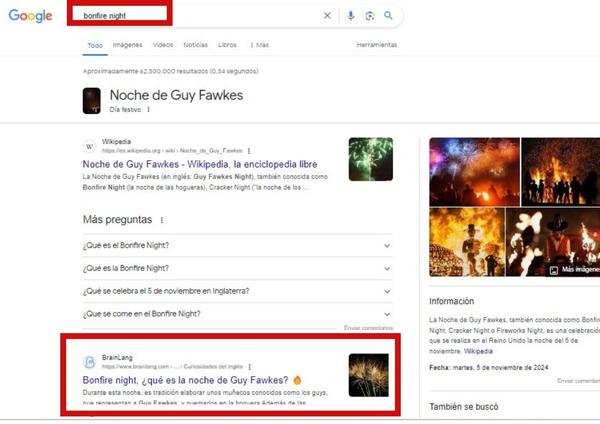Viewport: 600px width, 424px height.
Task: Open BrainLang Bonfire night article link
Action: coord(185,380)
